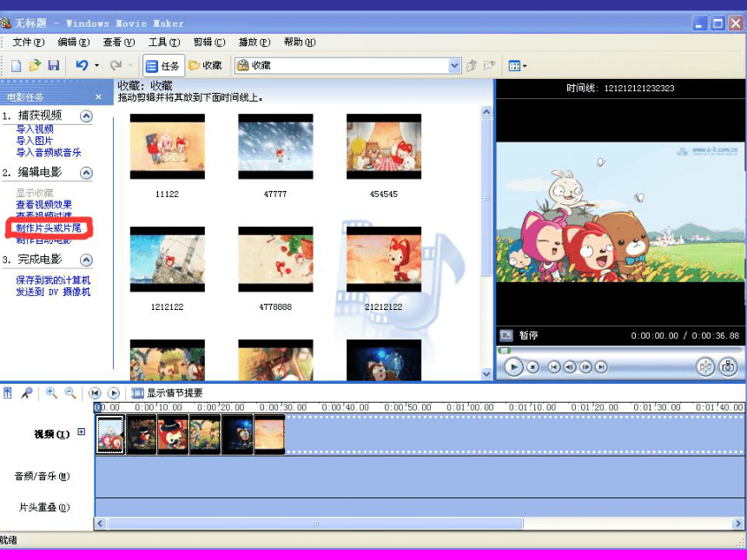Zoom out of the timeline
Image resolution: width=747 pixels, height=560 pixels.
(70, 392)
